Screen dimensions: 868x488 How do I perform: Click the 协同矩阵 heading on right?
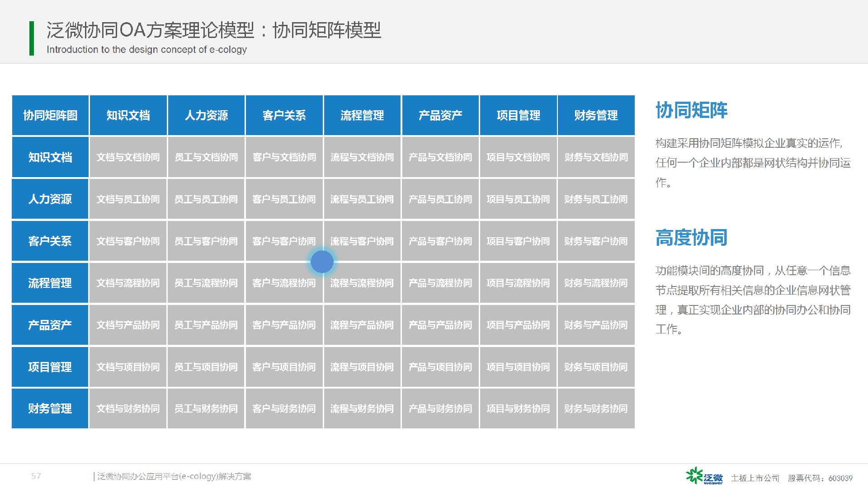pos(692,110)
